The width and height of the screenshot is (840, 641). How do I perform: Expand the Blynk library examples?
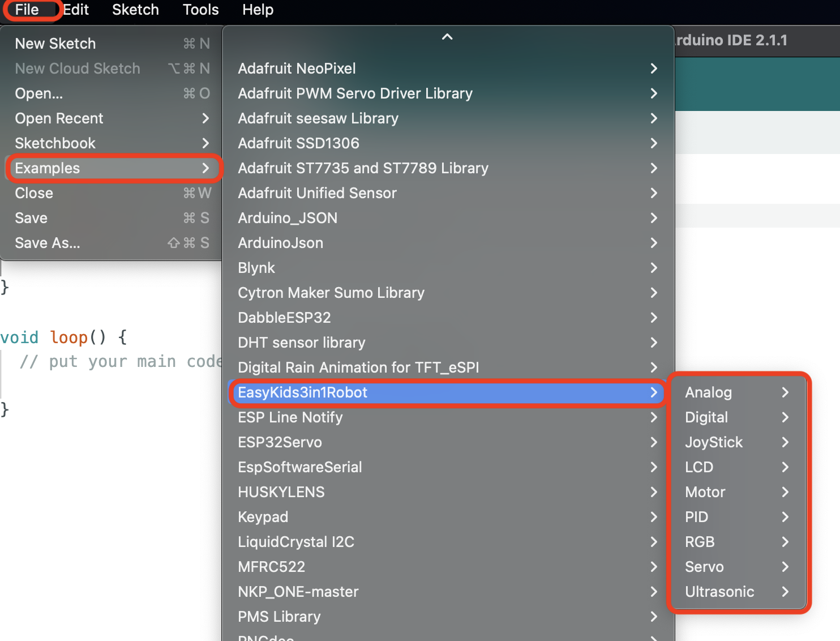tap(256, 267)
